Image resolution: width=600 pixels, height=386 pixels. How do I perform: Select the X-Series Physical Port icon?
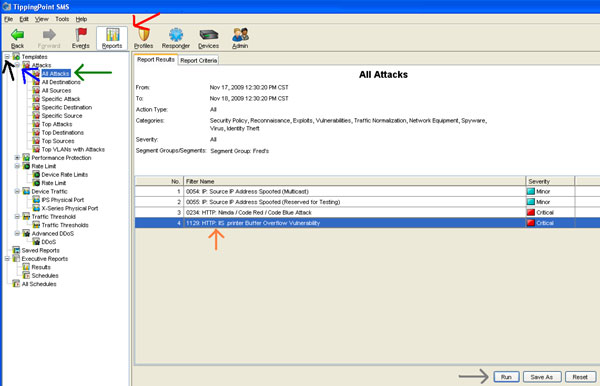36,208
